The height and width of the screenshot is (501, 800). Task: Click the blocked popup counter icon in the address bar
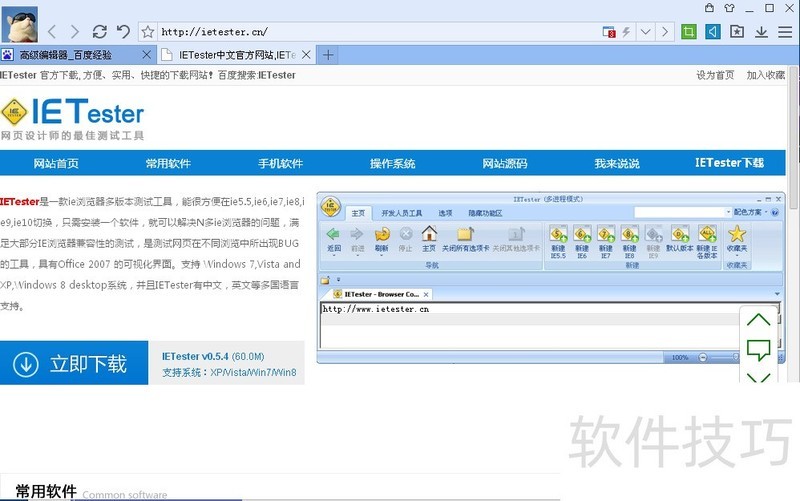point(609,32)
